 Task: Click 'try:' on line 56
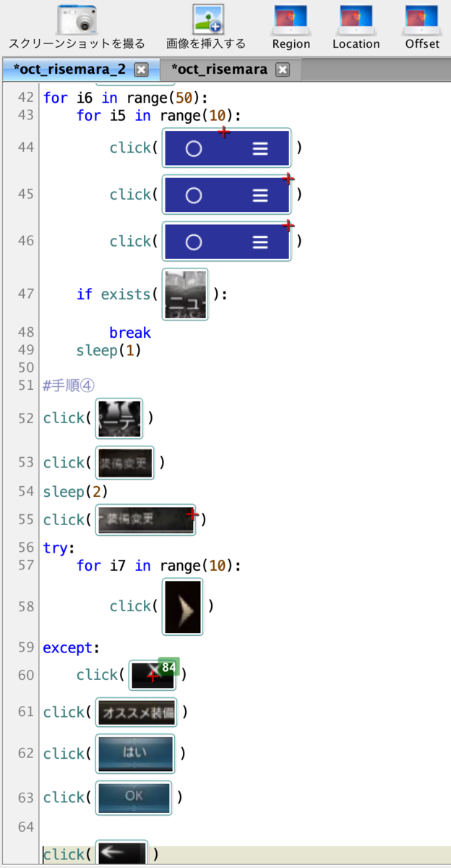tap(59, 548)
